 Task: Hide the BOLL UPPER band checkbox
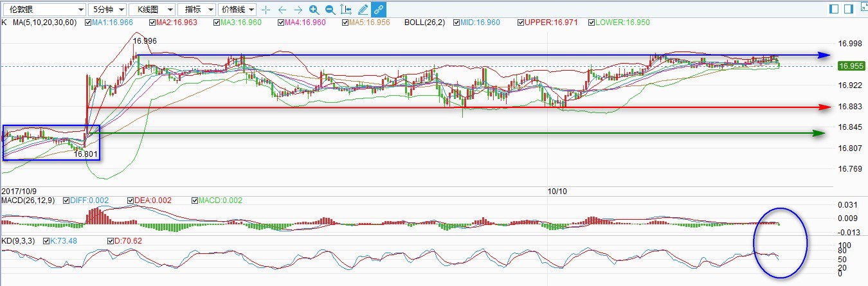tap(521, 22)
